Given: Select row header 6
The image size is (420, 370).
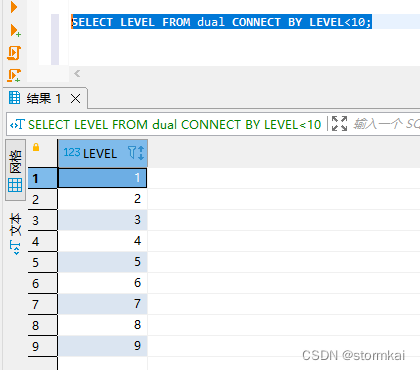Looking at the screenshot, I should click(x=43, y=283).
